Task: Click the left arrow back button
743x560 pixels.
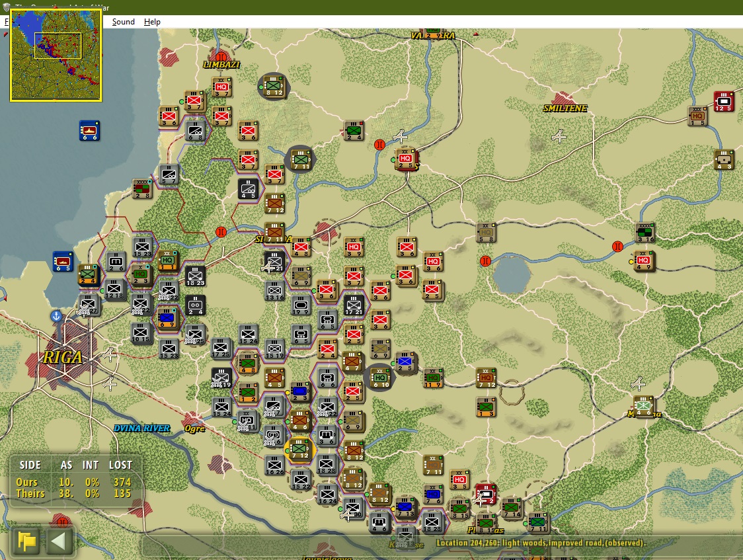Action: 59,540
